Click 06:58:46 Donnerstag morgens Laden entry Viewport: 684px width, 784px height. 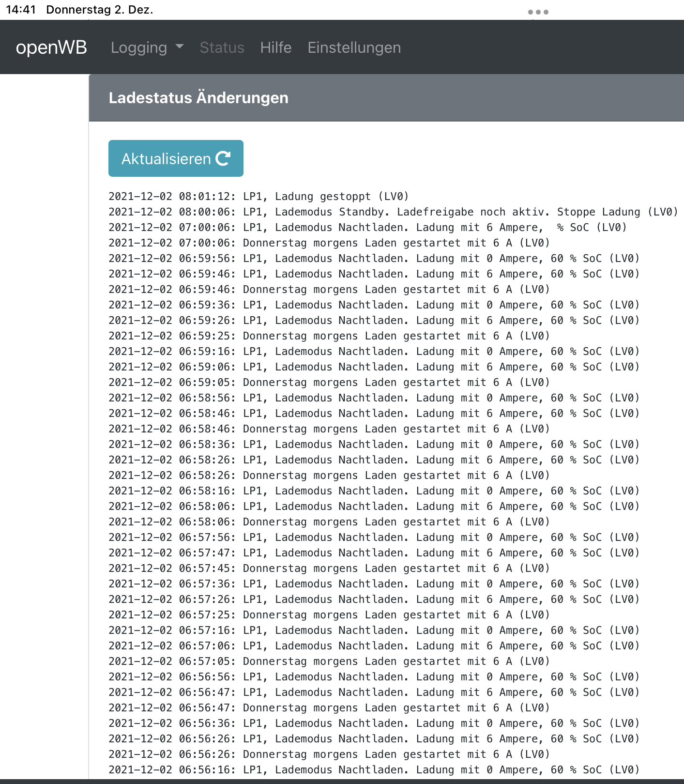pos(329,429)
